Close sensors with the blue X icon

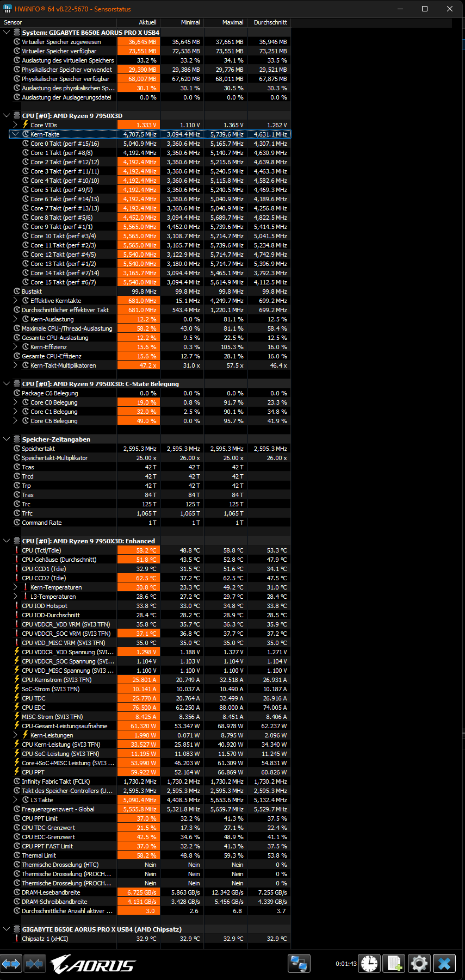pyautogui.click(x=444, y=964)
